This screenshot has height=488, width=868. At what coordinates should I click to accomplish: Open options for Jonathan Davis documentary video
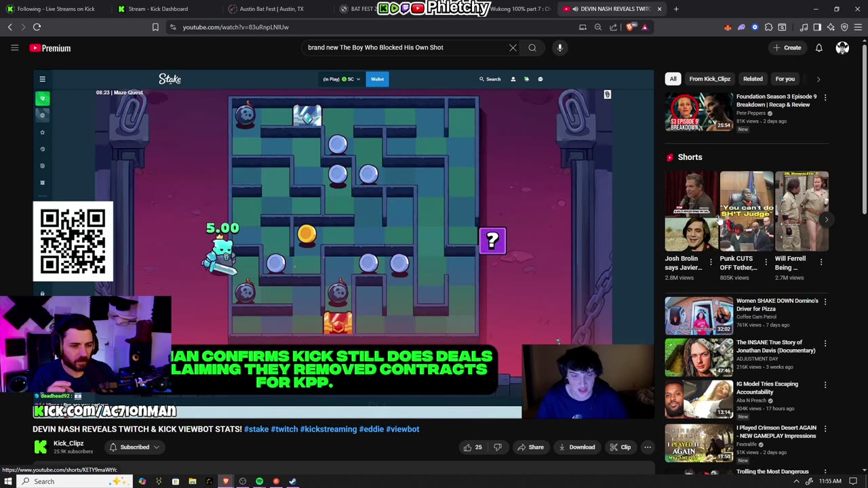click(x=825, y=344)
